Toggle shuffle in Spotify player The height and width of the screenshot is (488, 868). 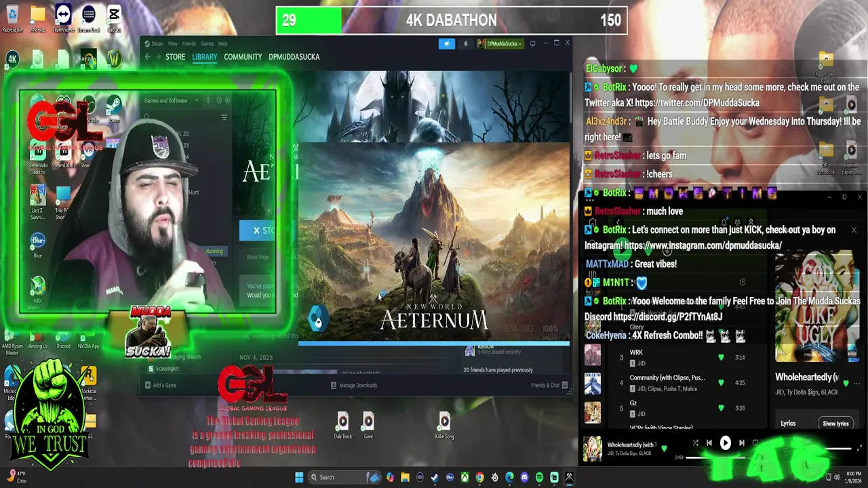coord(695,443)
